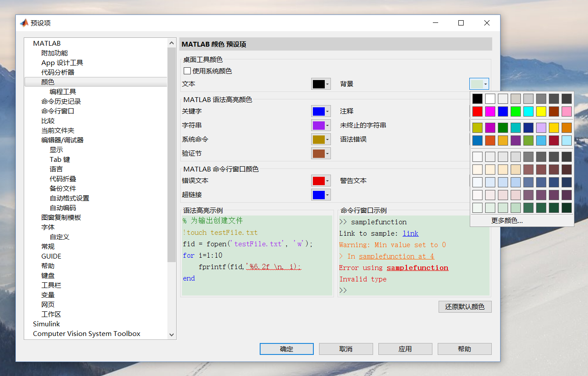588x376 pixels.
Task: Open the 字符串 color dropdown
Action: [321, 125]
